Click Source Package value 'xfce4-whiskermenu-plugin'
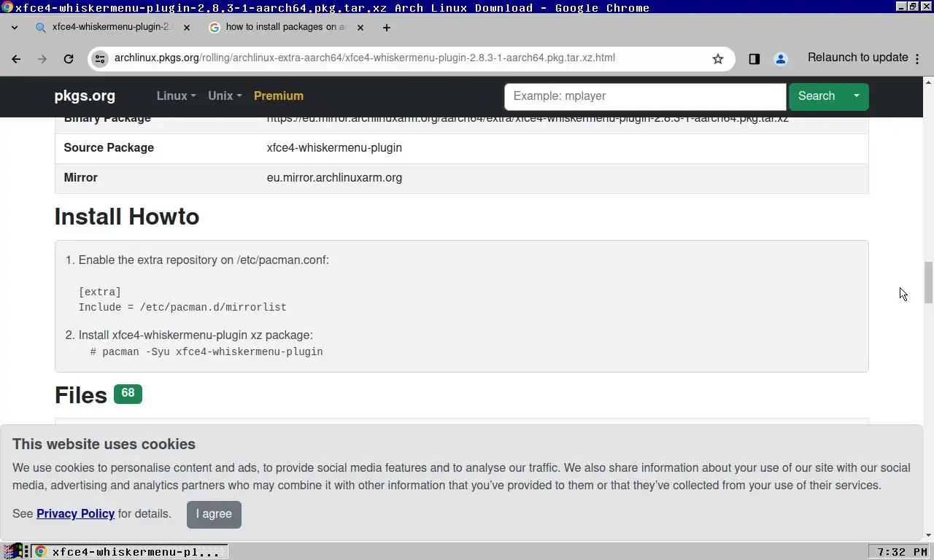This screenshot has height=560, width=934. pyautogui.click(x=334, y=147)
